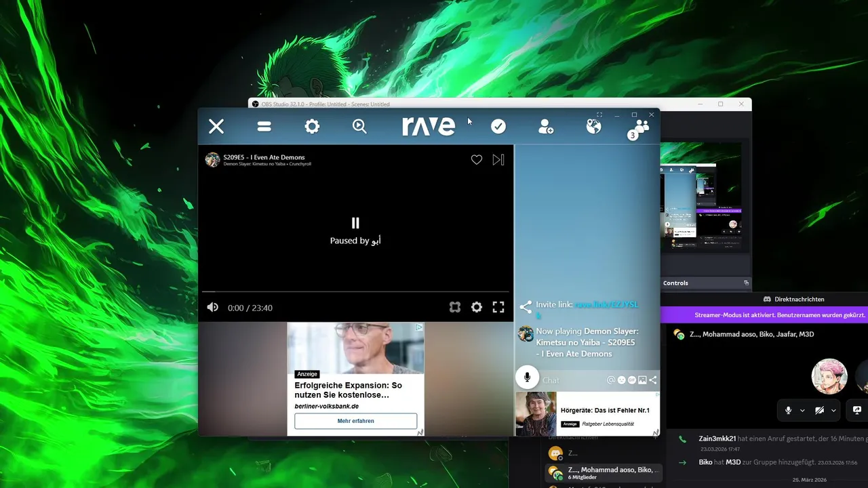Click the 0:00 / 23:40 time display

[250, 308]
